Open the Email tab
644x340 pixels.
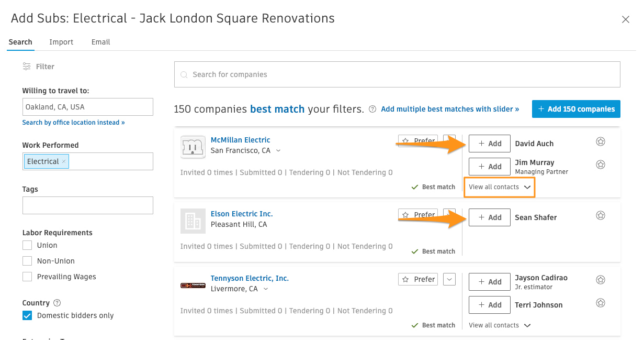point(100,42)
